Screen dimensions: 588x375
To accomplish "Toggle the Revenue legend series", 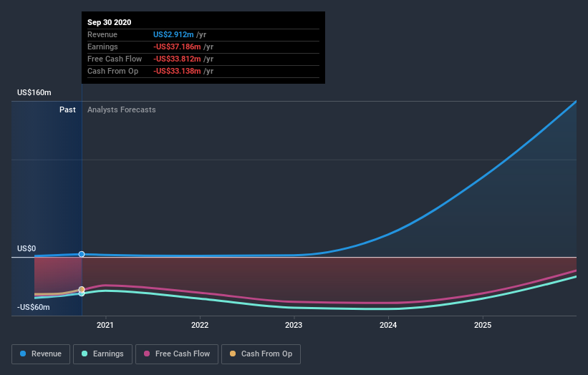I will click(x=41, y=354).
